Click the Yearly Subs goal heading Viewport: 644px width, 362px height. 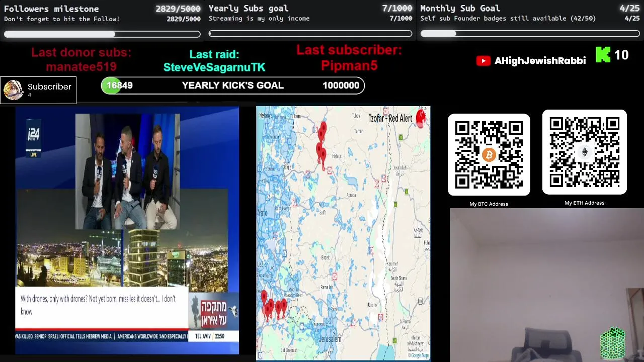[249, 8]
